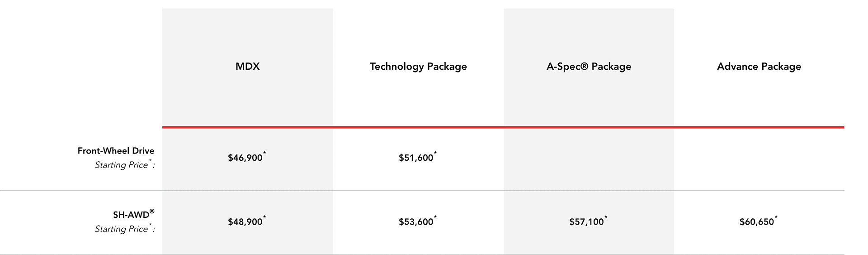Select the A-Spec® Package column header
Viewport: 868px width, 255px height.
(x=589, y=67)
